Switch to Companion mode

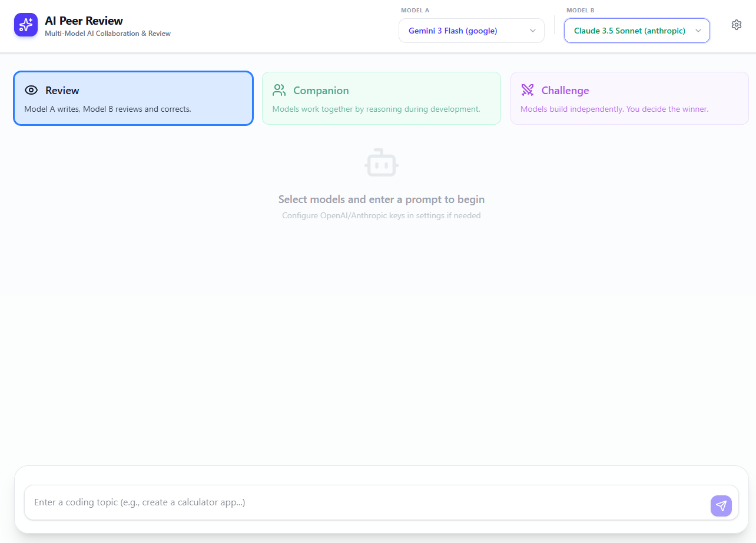pyautogui.click(x=381, y=97)
